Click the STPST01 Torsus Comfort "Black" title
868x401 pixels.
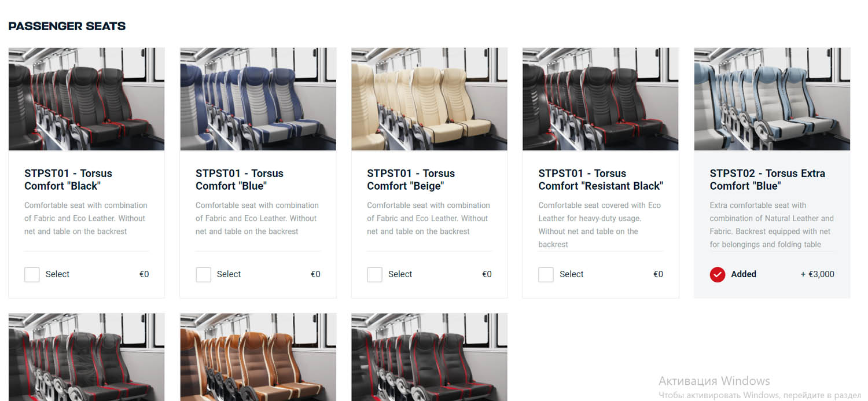tap(68, 179)
